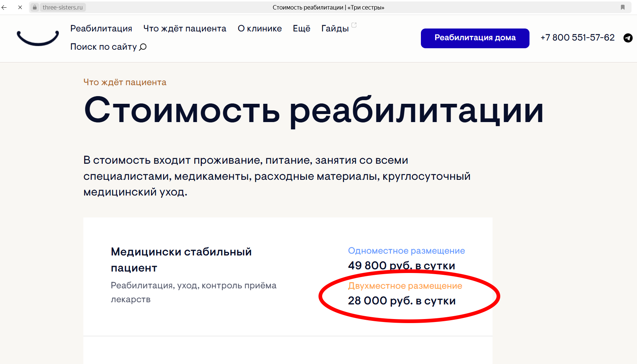Click the three-sisters.ru address field
This screenshot has height=364, width=637.
tap(63, 7)
